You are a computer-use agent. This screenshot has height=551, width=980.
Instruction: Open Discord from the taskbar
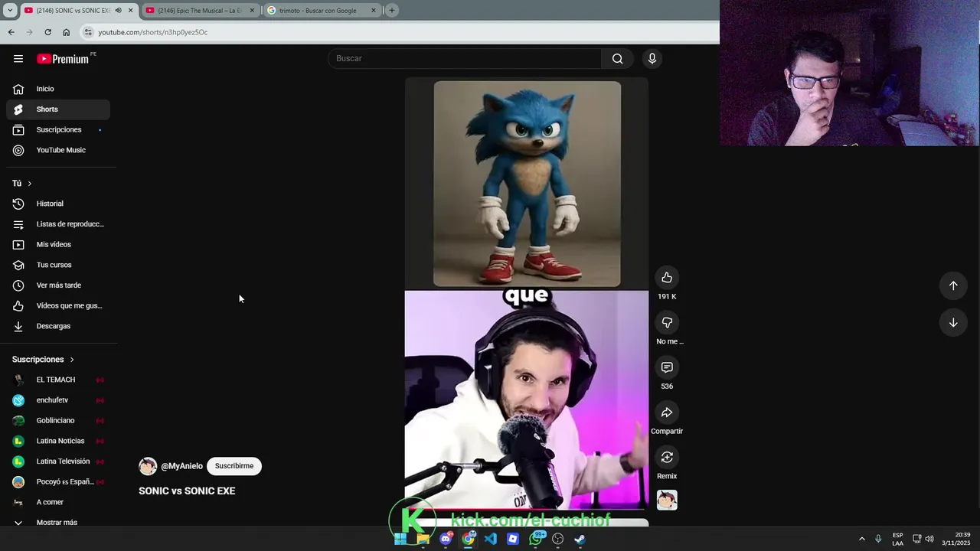point(446,539)
